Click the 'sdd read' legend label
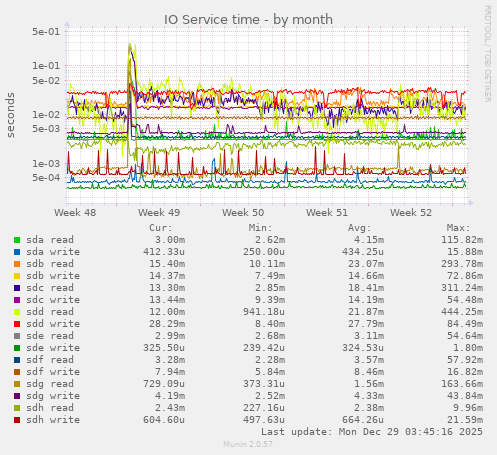This screenshot has width=497, height=455. tap(50, 312)
